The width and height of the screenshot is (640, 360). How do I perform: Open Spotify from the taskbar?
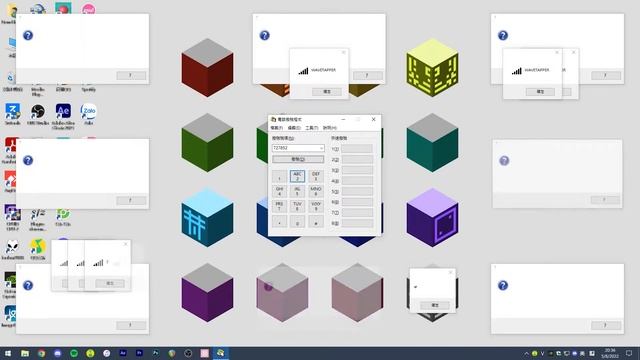point(74,353)
